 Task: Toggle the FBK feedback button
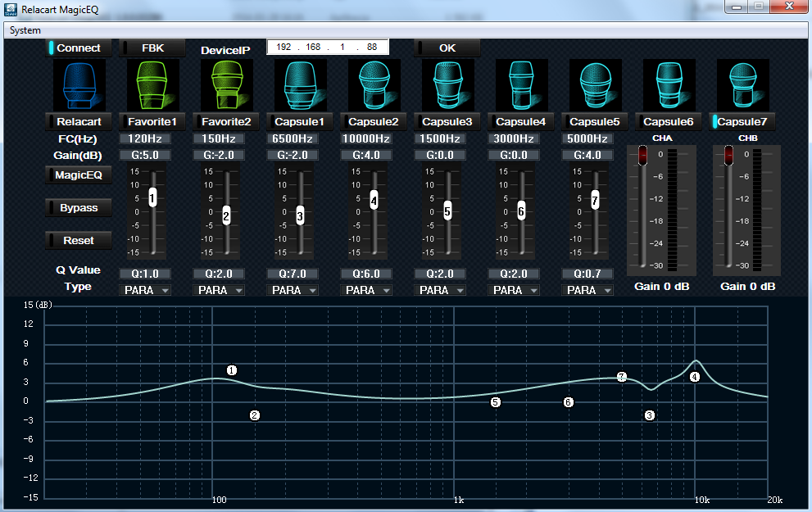[152, 48]
